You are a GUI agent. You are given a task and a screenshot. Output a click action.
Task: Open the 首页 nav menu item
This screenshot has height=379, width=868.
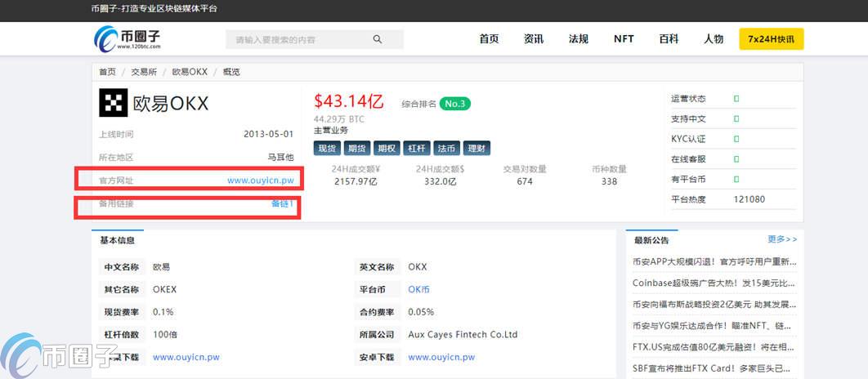pos(489,39)
